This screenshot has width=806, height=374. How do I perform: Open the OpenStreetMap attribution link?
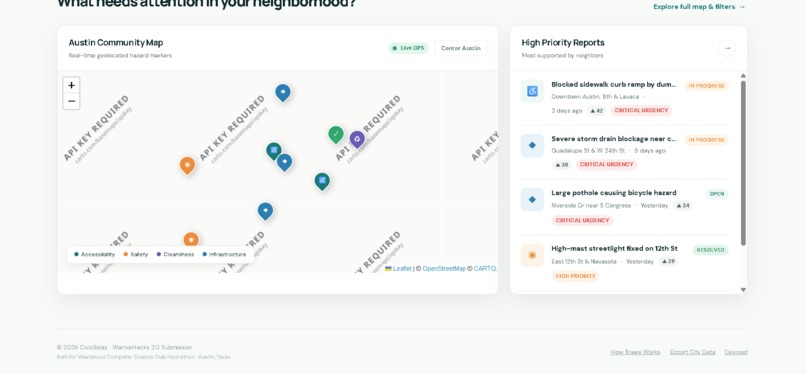[444, 269]
